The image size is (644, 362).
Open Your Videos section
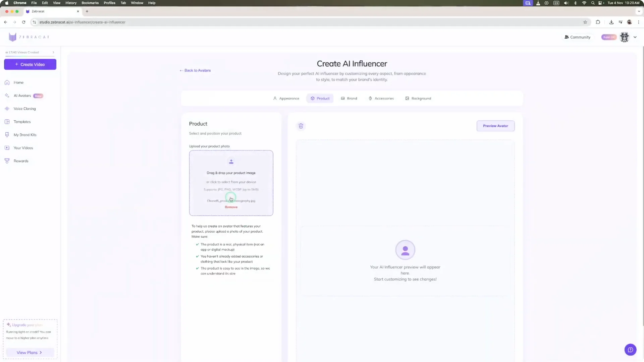point(23,147)
